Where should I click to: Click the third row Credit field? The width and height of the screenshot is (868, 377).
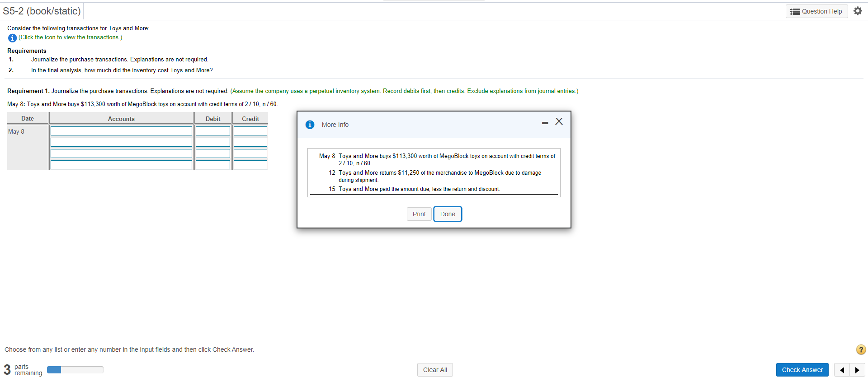tap(250, 154)
